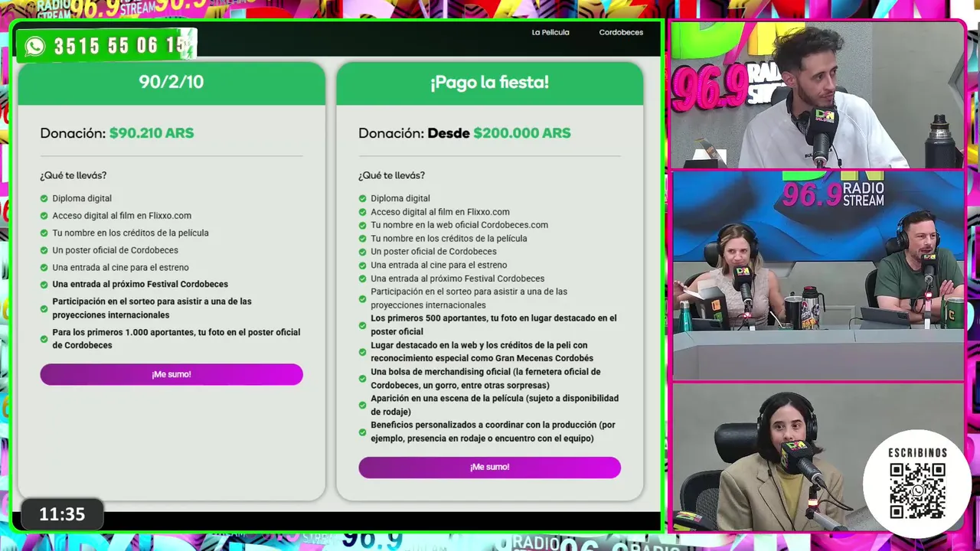Click checkmark beside nombre en créditos, Pago la fiesta
This screenshot has width=980, height=551.
tap(363, 238)
